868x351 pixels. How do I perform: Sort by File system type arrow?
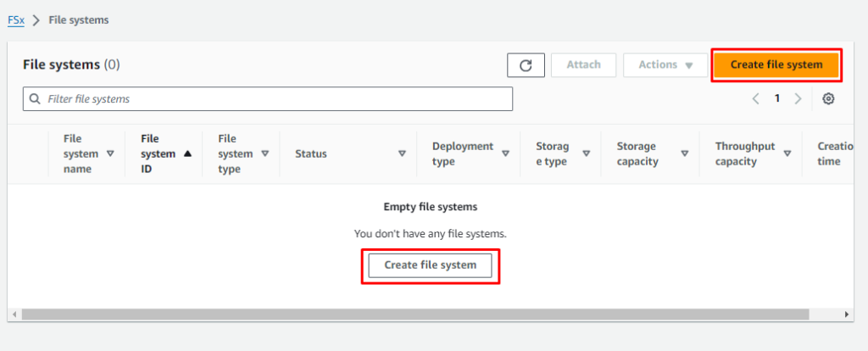click(264, 154)
